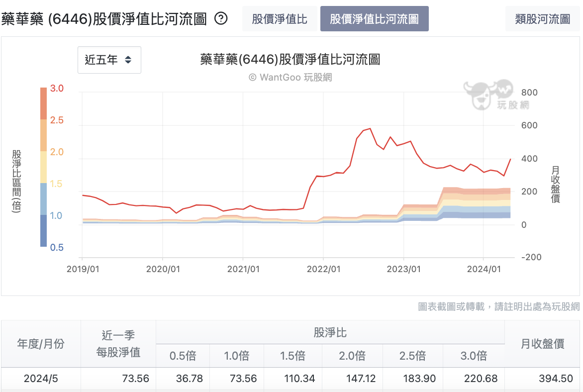Switch to the 股價淨值比 tab
The image size is (583, 392).
280,18
